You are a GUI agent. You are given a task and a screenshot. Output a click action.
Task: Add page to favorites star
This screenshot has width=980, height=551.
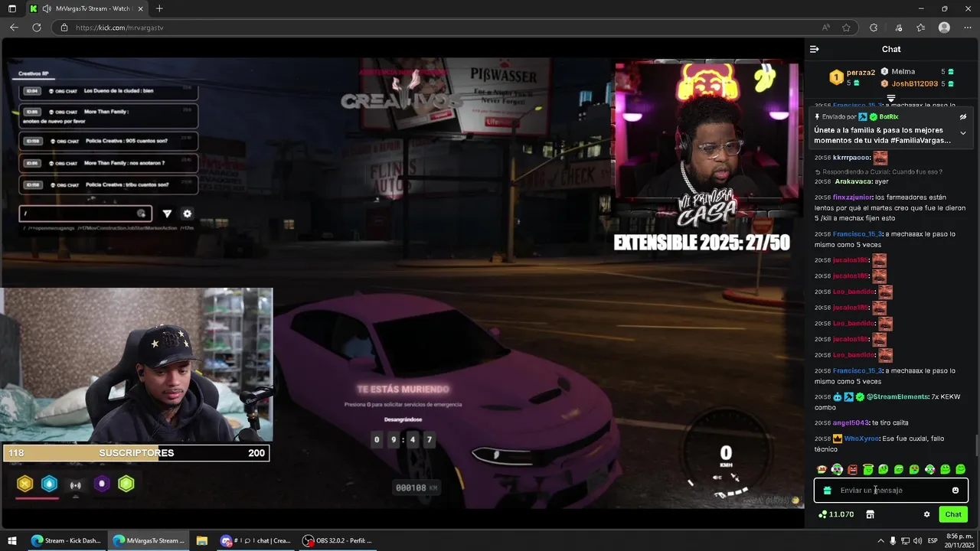pyautogui.click(x=846, y=28)
